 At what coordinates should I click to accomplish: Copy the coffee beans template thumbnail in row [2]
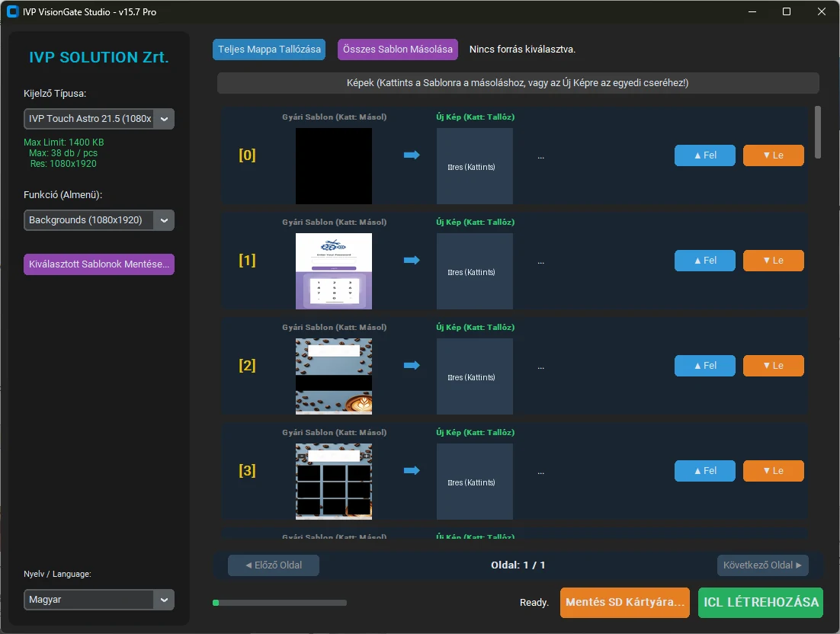point(334,376)
